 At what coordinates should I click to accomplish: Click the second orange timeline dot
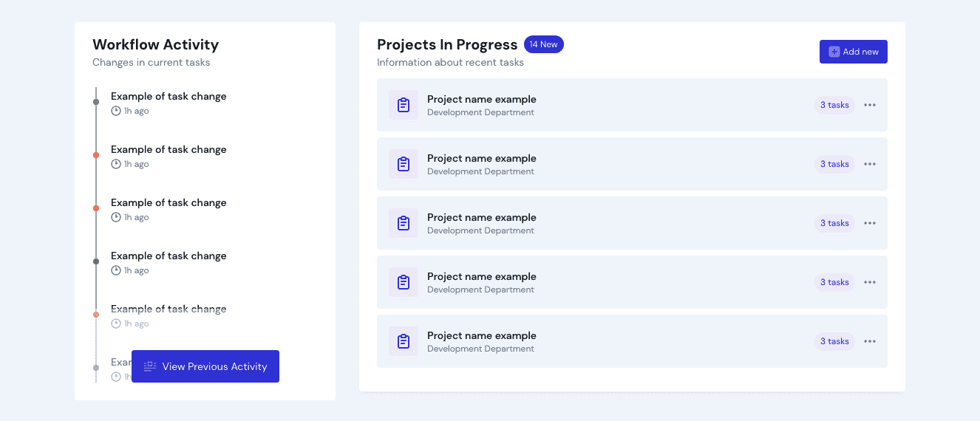pos(96,208)
